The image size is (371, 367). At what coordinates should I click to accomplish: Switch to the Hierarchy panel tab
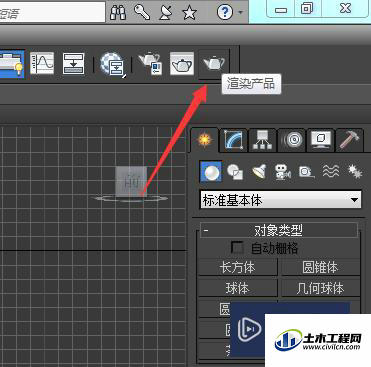(x=262, y=140)
